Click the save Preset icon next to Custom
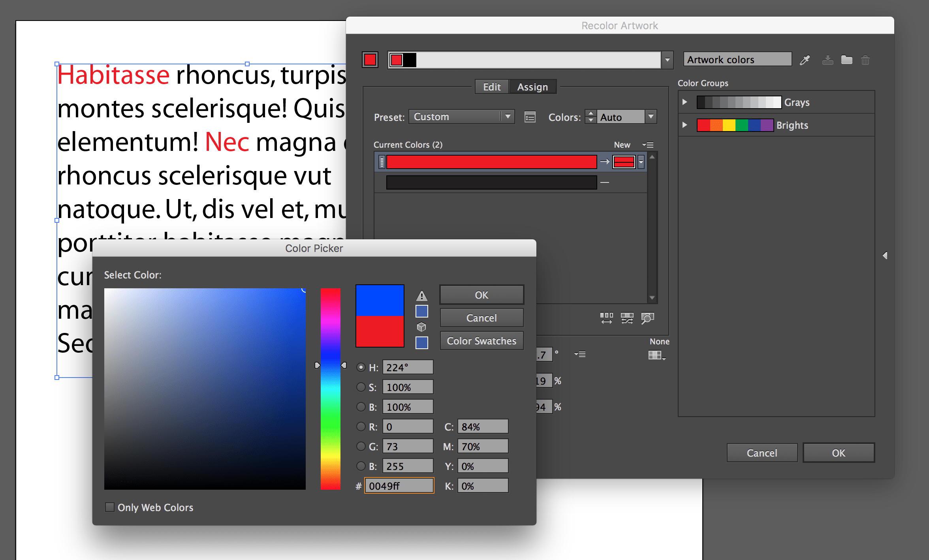Image resolution: width=929 pixels, height=560 pixels. click(530, 117)
